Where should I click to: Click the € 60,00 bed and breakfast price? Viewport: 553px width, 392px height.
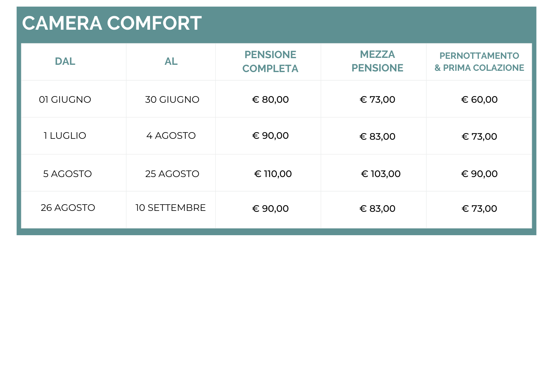479,100
